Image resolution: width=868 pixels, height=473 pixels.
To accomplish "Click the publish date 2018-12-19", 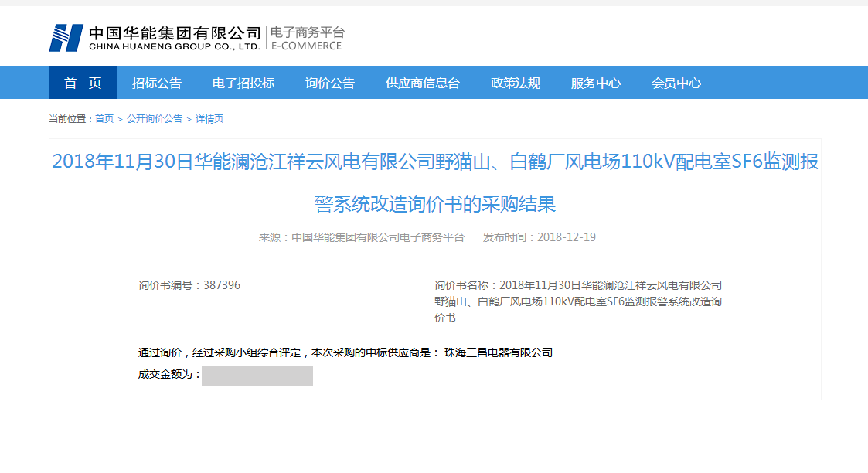I will (566, 237).
